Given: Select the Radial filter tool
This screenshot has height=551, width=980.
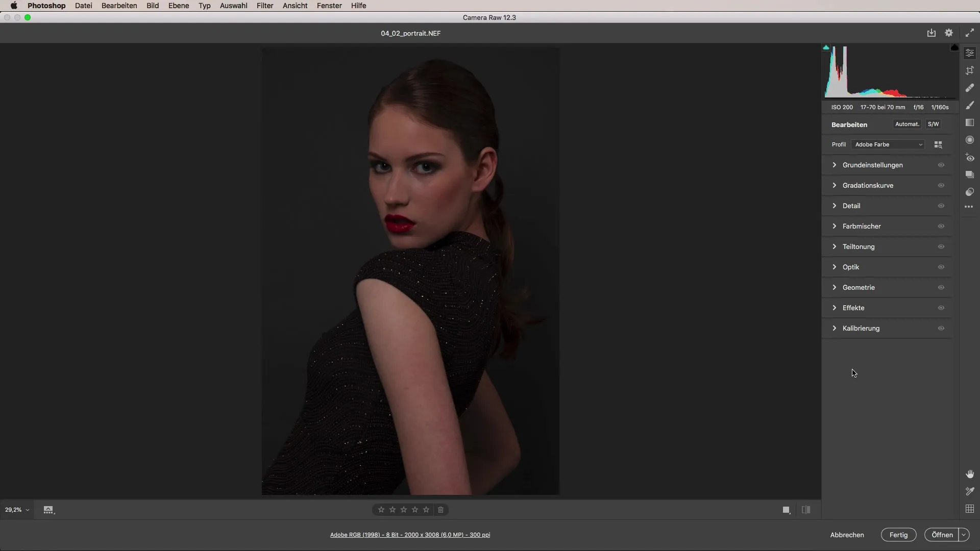Looking at the screenshot, I should click(970, 140).
